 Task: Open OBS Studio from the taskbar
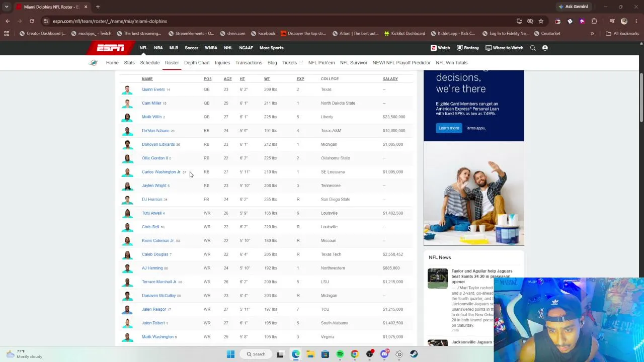pos(370,354)
